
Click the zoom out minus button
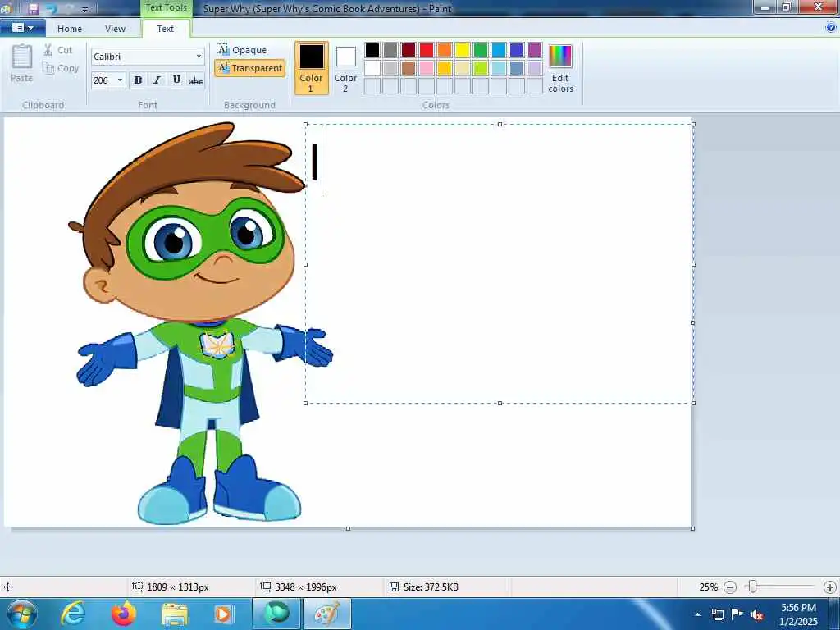pos(729,587)
